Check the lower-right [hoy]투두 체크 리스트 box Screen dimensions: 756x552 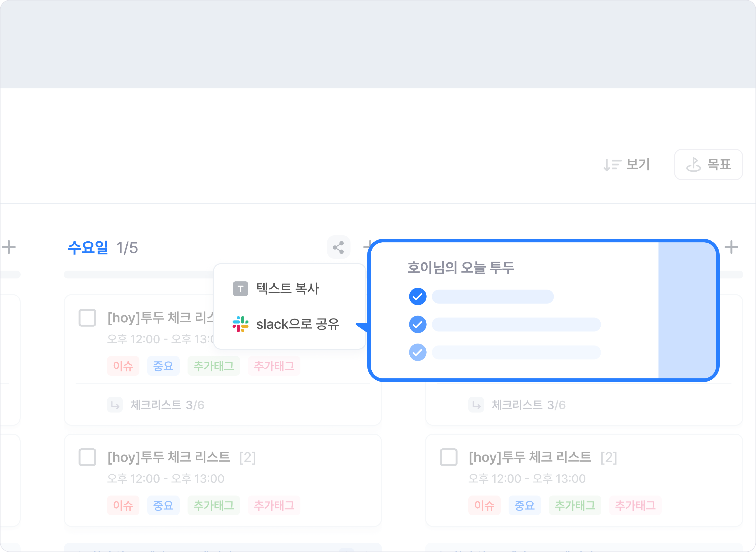(448, 457)
